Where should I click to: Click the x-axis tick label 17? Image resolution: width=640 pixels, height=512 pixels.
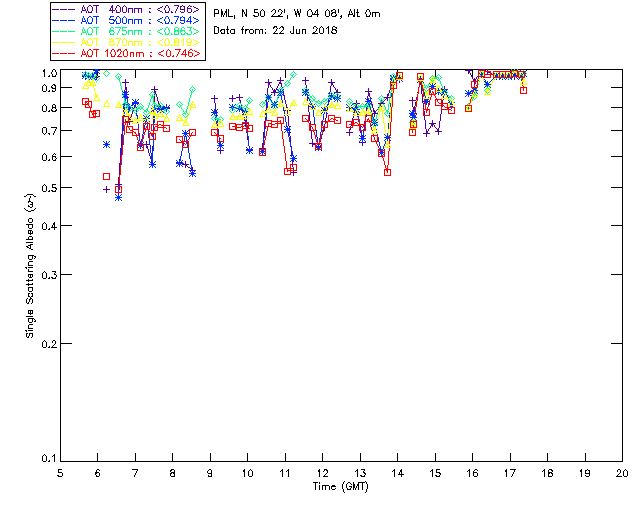[x=510, y=473]
